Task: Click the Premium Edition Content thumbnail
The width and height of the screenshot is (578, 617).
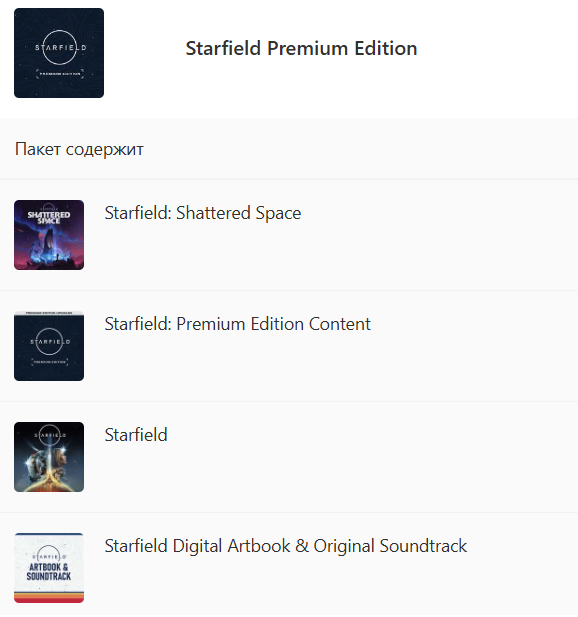Action: pos(49,346)
